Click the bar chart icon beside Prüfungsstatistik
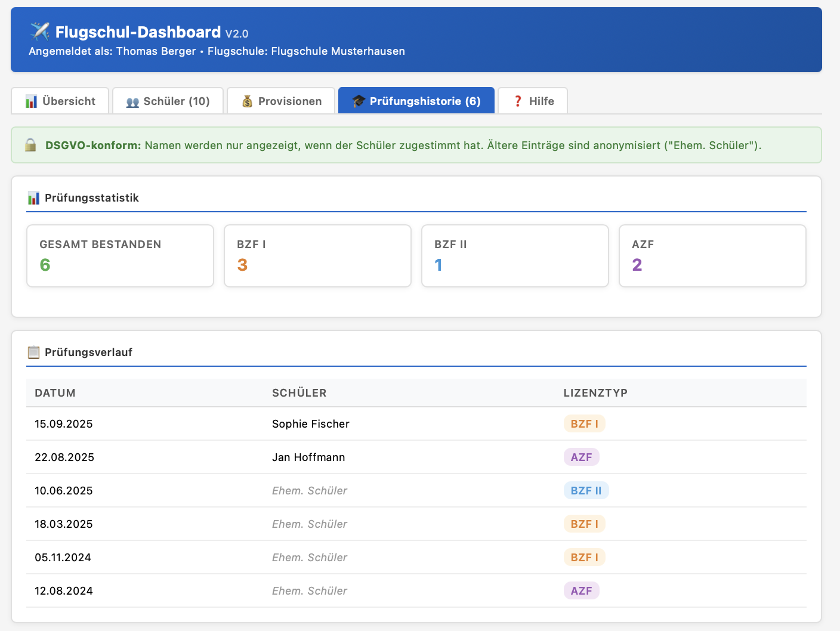This screenshot has width=840, height=631. pyautogui.click(x=33, y=198)
